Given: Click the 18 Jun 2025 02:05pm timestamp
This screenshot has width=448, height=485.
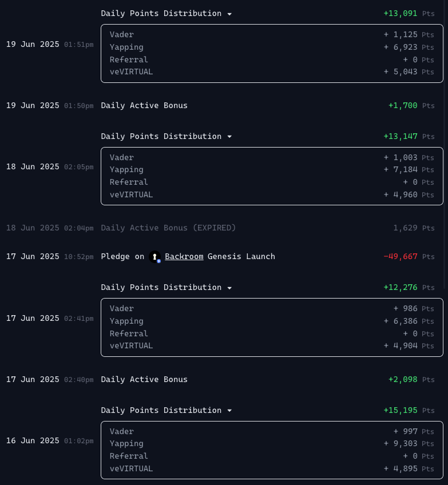Looking at the screenshot, I should (50, 167).
